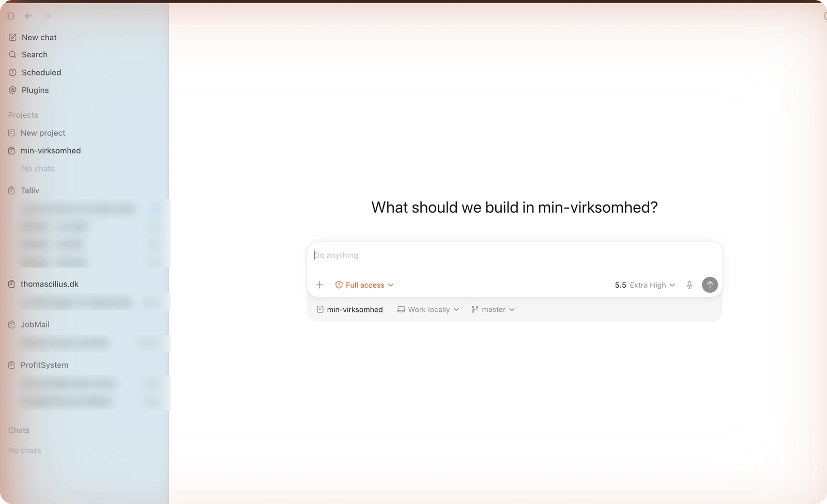Send the message with arrow button
The image size is (827, 504).
click(710, 285)
